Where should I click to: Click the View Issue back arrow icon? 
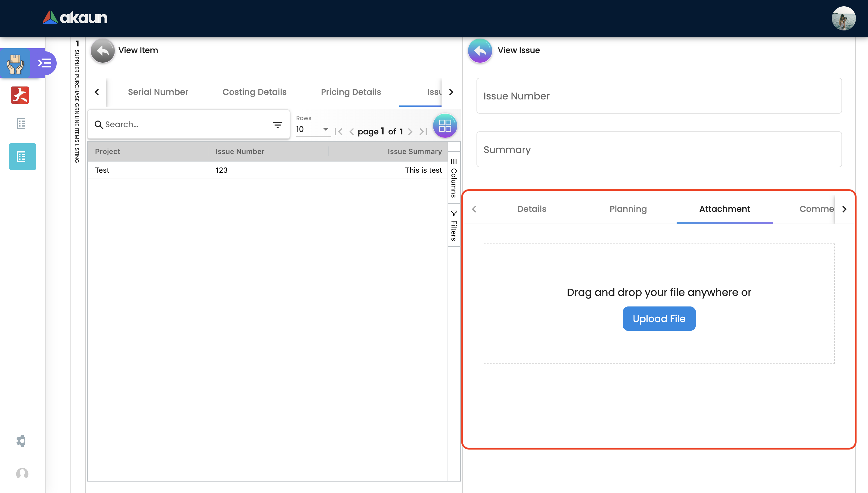(x=480, y=50)
